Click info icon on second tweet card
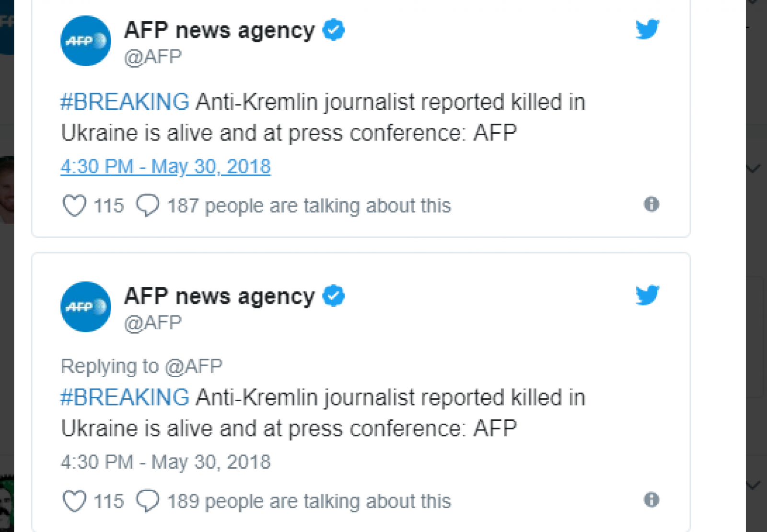Image resolution: width=767 pixels, height=532 pixels. tap(651, 500)
